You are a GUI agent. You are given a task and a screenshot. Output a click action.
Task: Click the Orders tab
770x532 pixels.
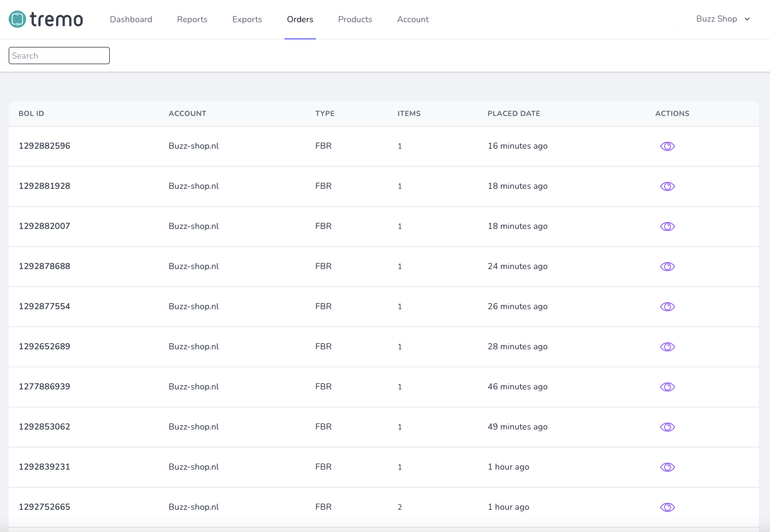pyautogui.click(x=300, y=19)
